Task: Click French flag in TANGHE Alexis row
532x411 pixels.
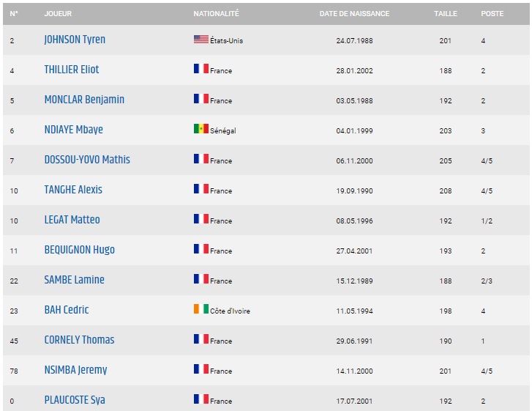Action: pos(201,189)
